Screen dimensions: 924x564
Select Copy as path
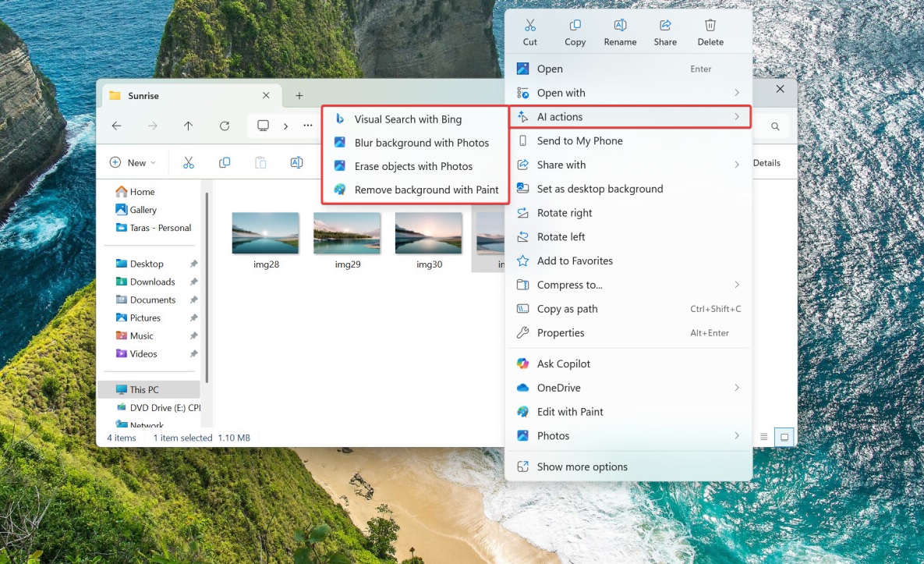(628, 309)
